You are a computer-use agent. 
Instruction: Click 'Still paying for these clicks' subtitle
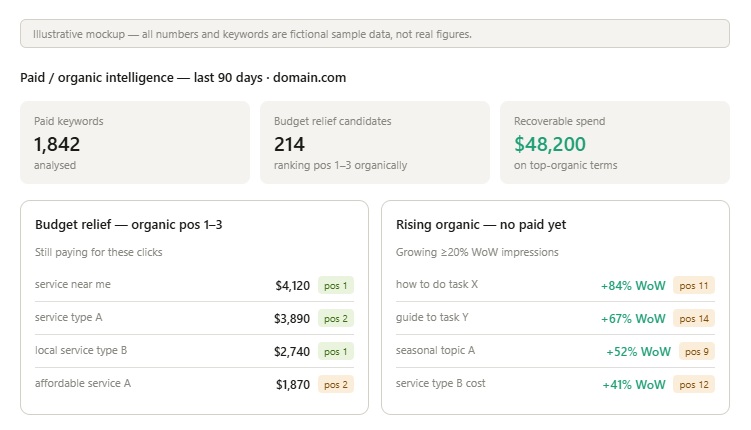tap(98, 252)
